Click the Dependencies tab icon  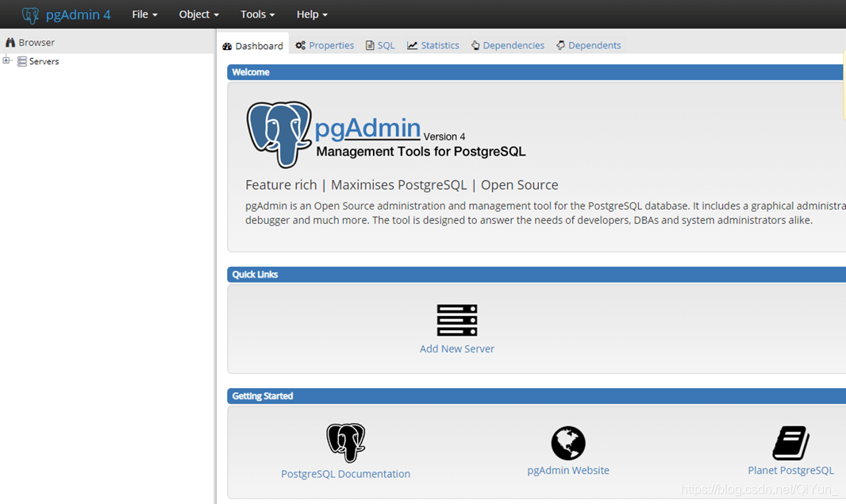point(477,45)
